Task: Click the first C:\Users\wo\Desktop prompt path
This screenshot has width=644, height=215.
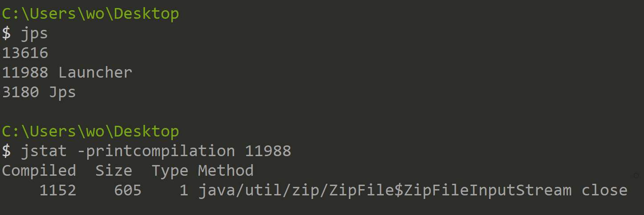Action: click(90, 14)
